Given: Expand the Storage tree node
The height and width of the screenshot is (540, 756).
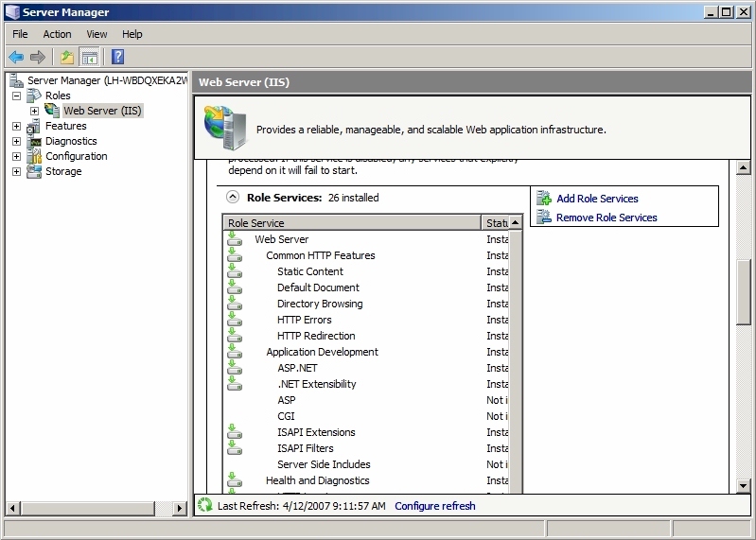Looking at the screenshot, I should point(16,171).
